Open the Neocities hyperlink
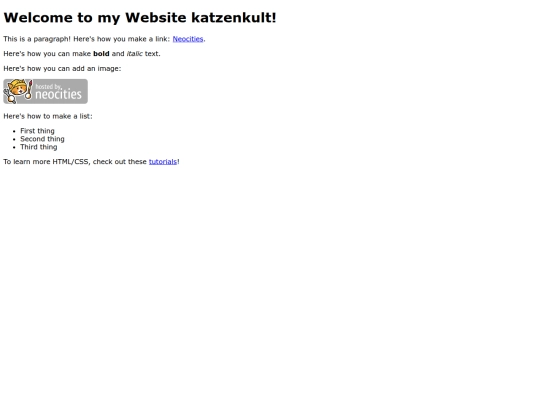Image resolution: width=540 pixels, height=405 pixels. point(188,39)
